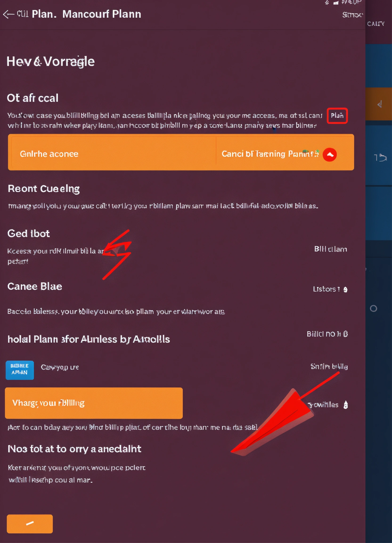Image resolution: width=392 pixels, height=543 pixels.
Task: Click the icon next to Listors
Action: [x=345, y=290]
